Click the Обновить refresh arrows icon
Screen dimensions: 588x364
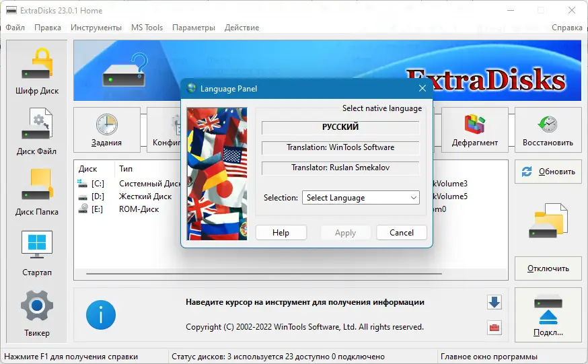pos(527,172)
